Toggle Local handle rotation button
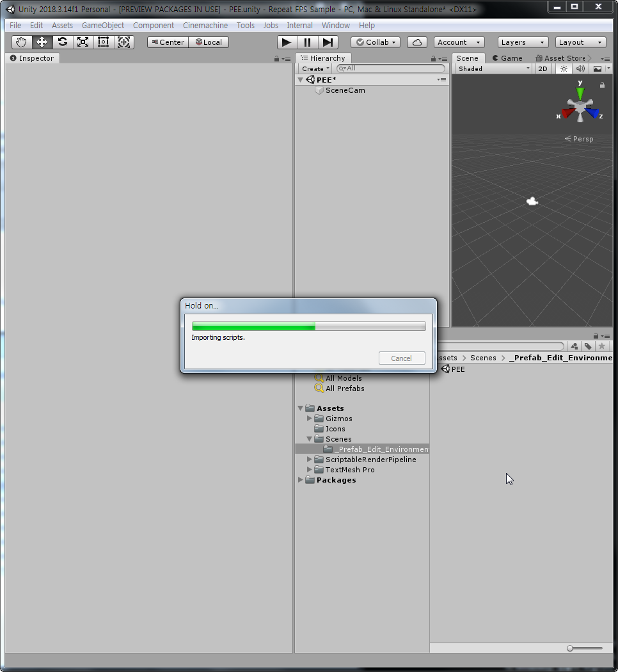Screen dimensions: 618x672 (209, 42)
